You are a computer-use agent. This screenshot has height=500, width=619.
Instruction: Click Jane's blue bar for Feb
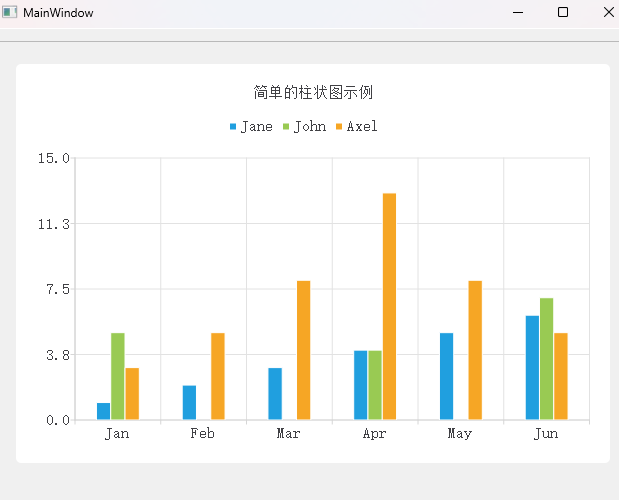[x=189, y=403]
